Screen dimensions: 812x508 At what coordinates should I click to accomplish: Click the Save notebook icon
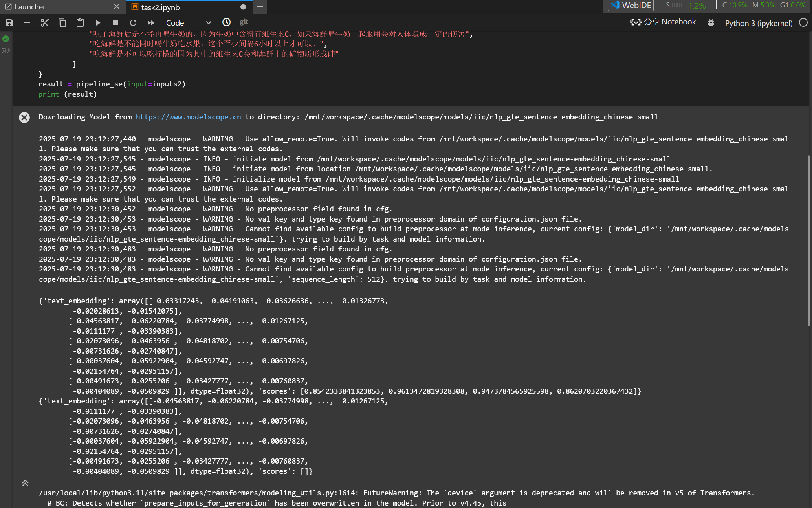9,23
